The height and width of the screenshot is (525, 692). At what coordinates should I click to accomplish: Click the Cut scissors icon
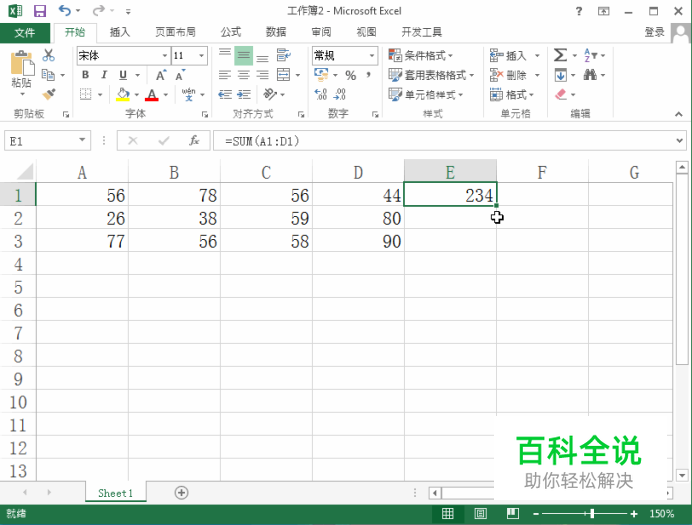point(49,55)
